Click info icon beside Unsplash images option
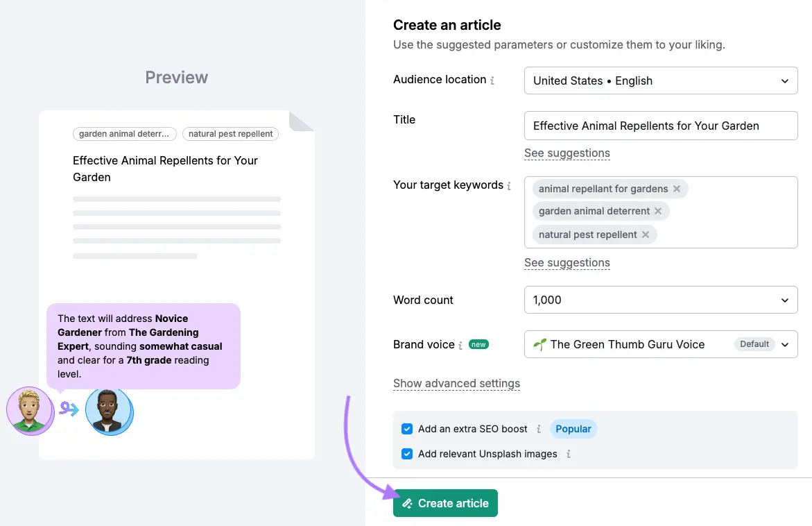Screen dimensions: 812x526 (x=569, y=455)
